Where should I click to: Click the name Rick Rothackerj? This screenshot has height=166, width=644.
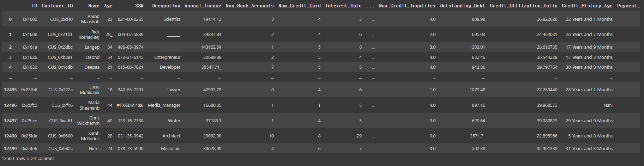(x=89, y=35)
